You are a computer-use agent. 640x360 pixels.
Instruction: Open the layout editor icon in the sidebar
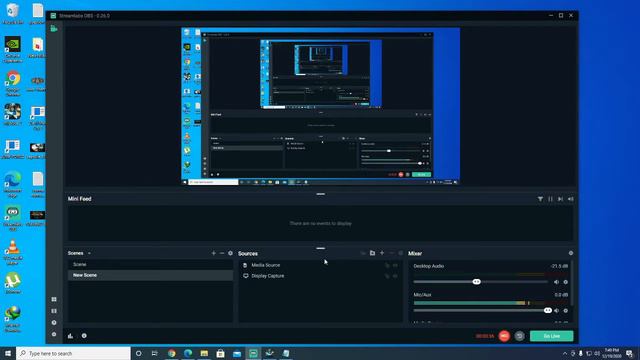click(x=54, y=299)
